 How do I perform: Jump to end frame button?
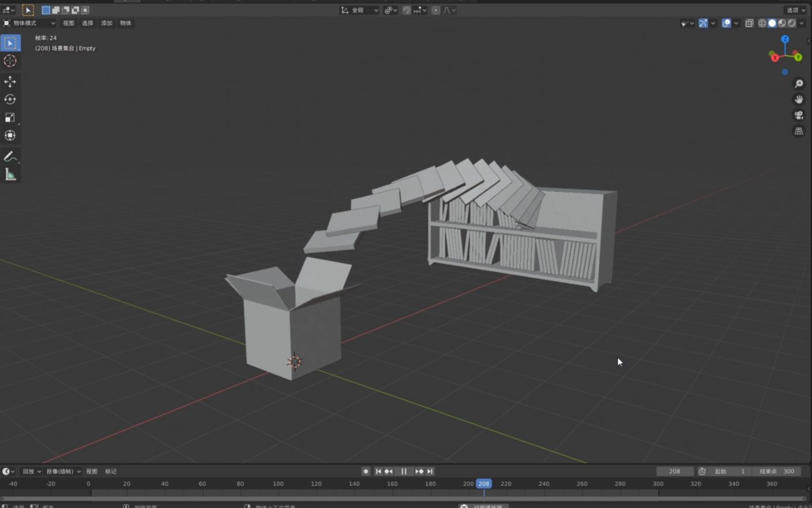430,471
